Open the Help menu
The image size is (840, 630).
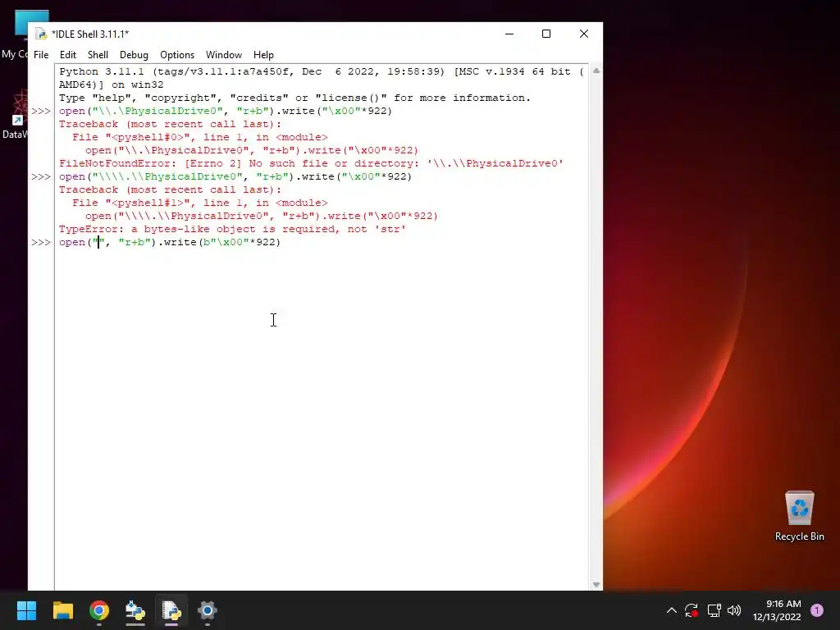click(263, 55)
